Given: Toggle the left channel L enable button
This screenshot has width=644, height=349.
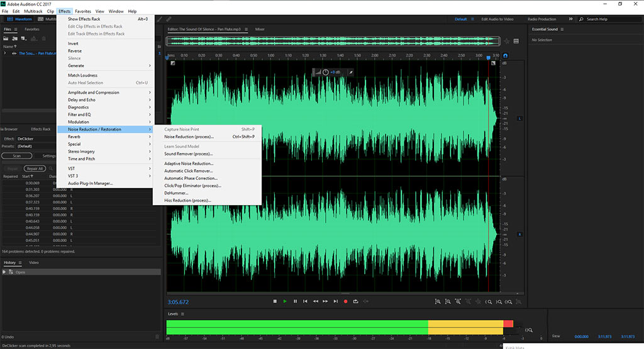Looking at the screenshot, I should [x=519, y=118].
